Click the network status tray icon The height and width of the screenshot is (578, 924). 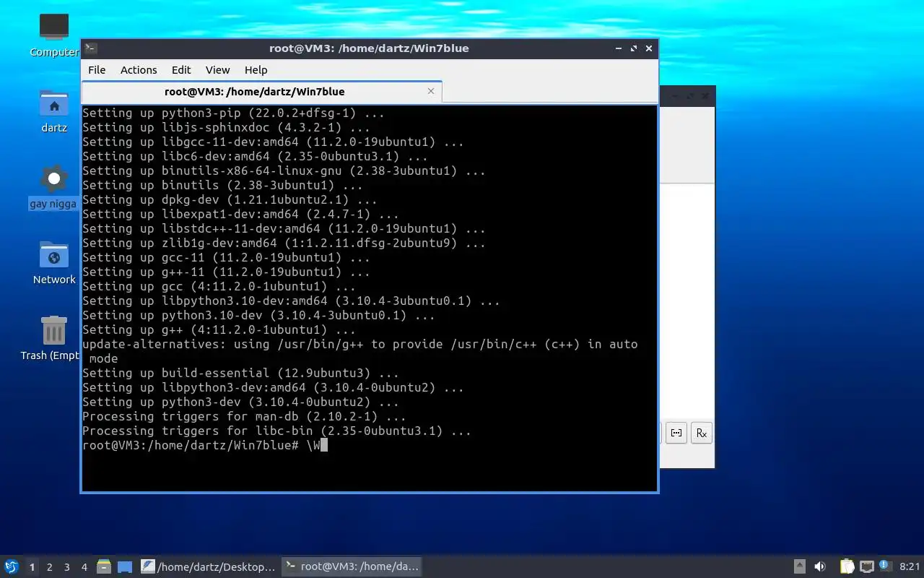866,567
